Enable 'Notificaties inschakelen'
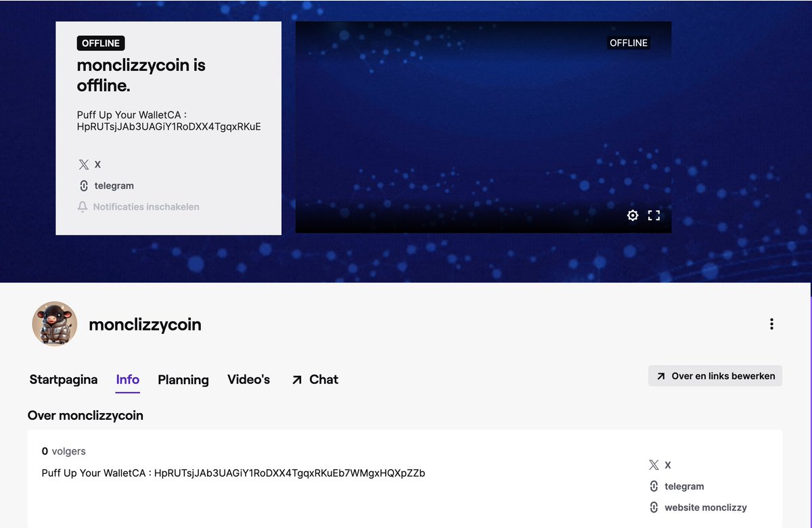The image size is (812, 528). coord(139,207)
